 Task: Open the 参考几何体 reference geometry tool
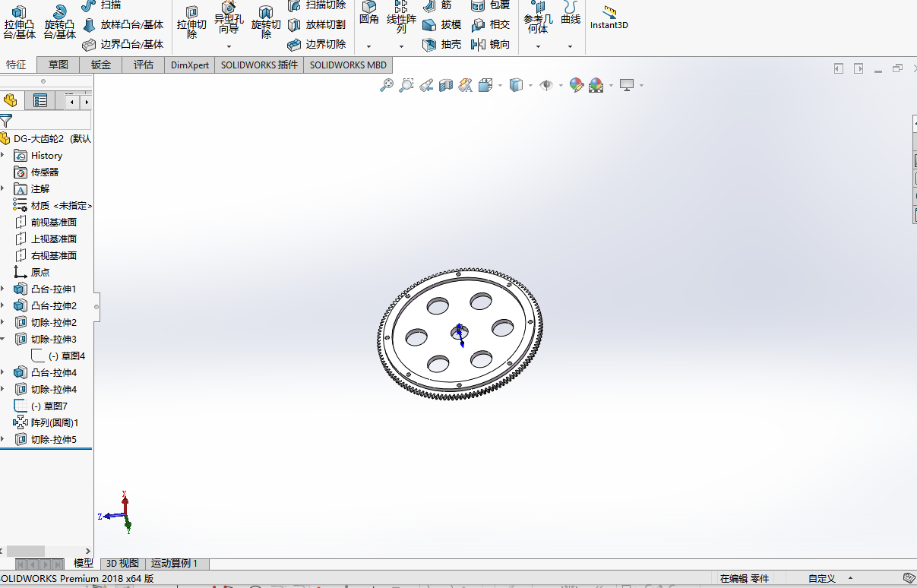(538, 17)
